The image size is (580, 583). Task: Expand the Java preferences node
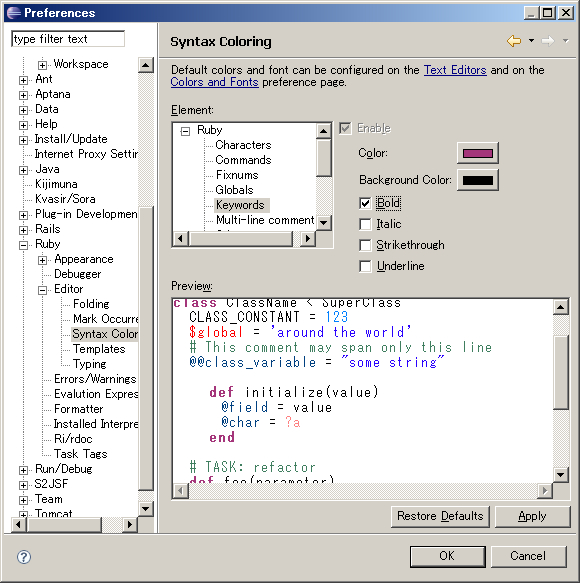click(x=23, y=170)
